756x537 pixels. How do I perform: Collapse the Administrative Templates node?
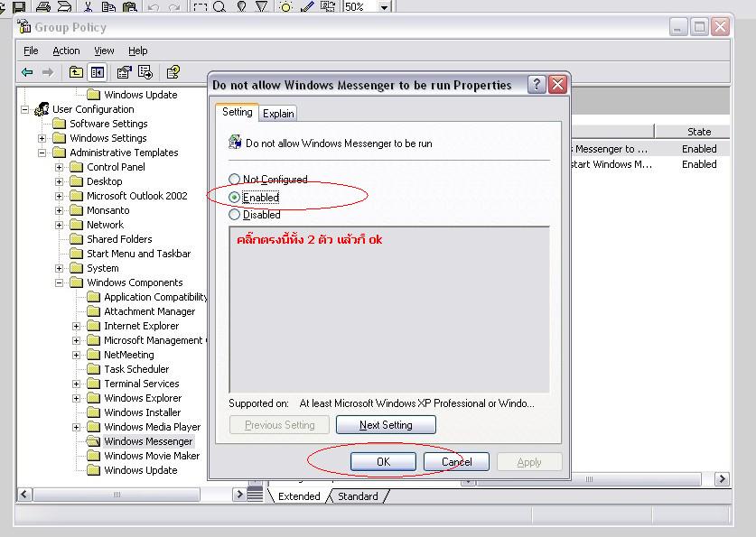[x=42, y=153]
